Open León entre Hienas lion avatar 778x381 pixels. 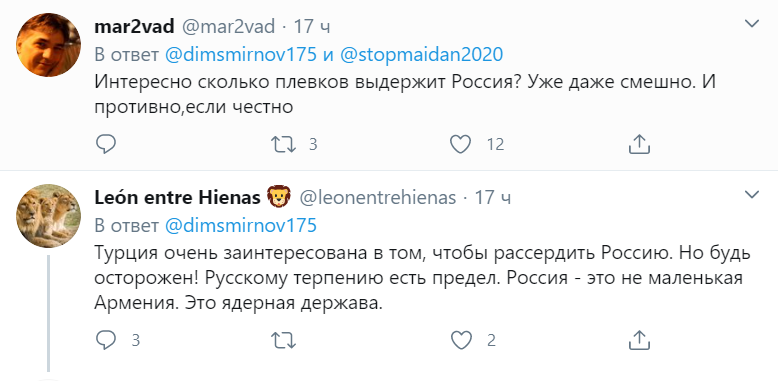coord(49,216)
